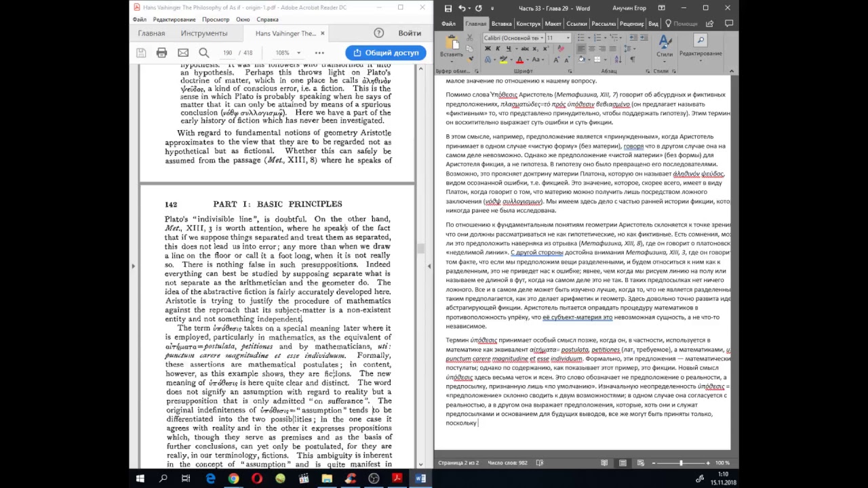The image size is (868, 488).
Task: Redo action in Word title bar
Action: [479, 8]
